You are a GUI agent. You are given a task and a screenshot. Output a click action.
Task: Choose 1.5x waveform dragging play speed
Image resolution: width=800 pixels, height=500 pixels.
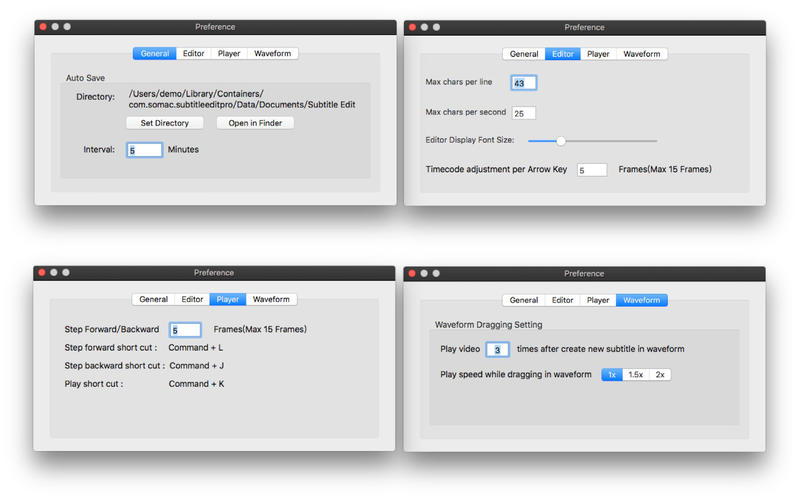click(636, 374)
